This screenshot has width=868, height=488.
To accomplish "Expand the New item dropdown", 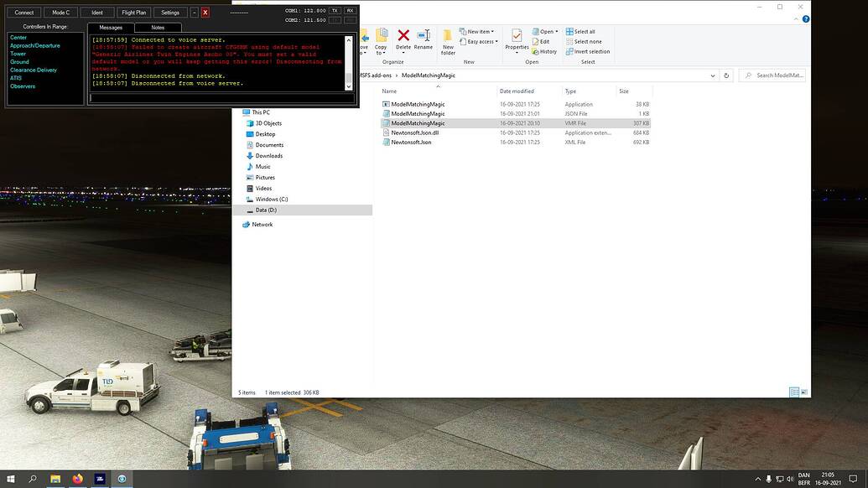I will coord(480,31).
